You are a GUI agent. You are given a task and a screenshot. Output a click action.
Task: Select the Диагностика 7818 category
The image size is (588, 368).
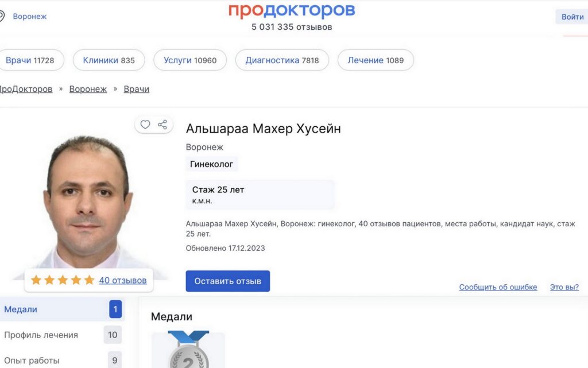[282, 60]
